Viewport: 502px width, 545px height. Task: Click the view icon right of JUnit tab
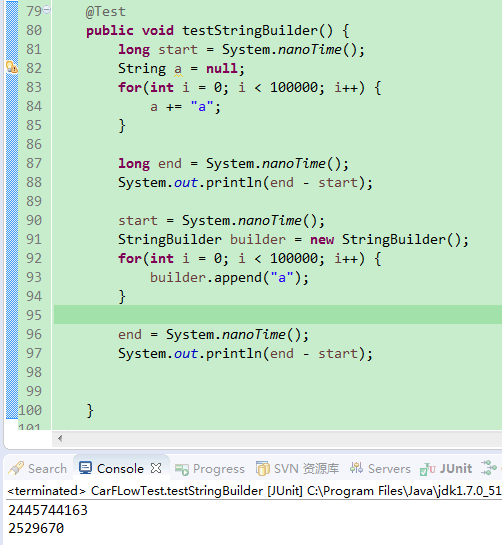(x=488, y=467)
